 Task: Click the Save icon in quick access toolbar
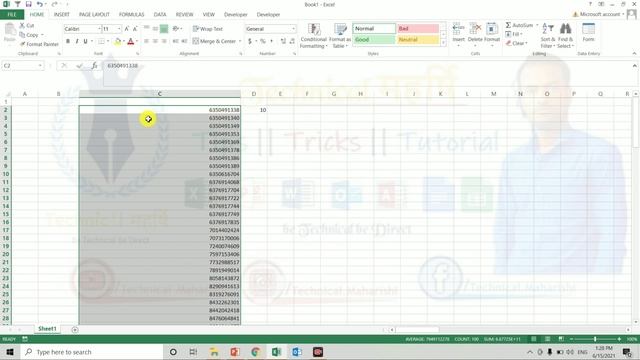[x=28, y=4]
